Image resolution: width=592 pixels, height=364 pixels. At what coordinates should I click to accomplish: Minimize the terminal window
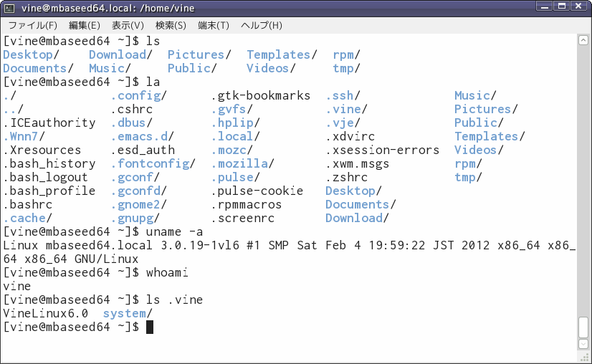click(545, 6)
